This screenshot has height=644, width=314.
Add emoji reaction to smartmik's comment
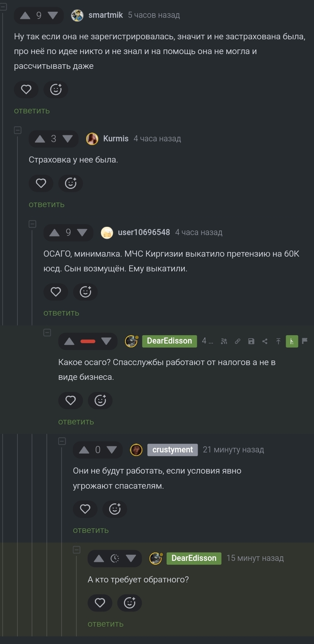point(56,90)
